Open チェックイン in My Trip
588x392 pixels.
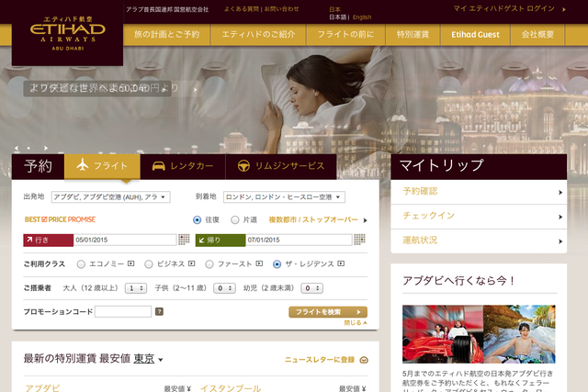click(479, 217)
